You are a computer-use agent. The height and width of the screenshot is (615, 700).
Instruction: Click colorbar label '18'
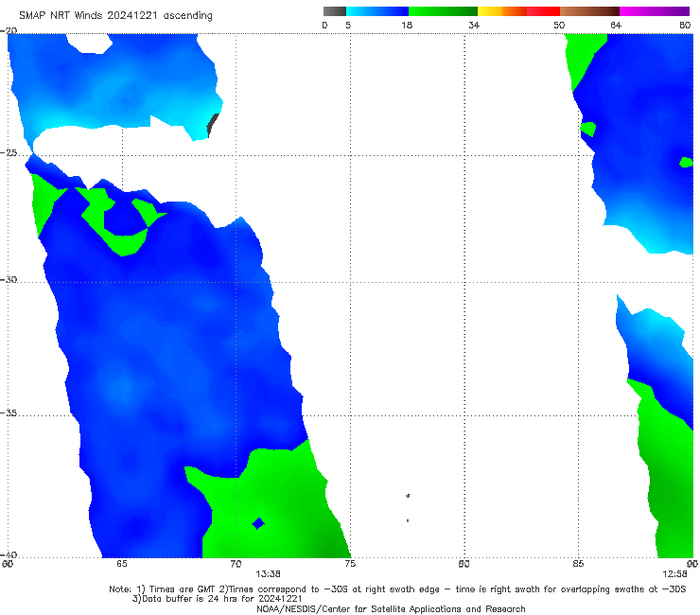tap(407, 26)
